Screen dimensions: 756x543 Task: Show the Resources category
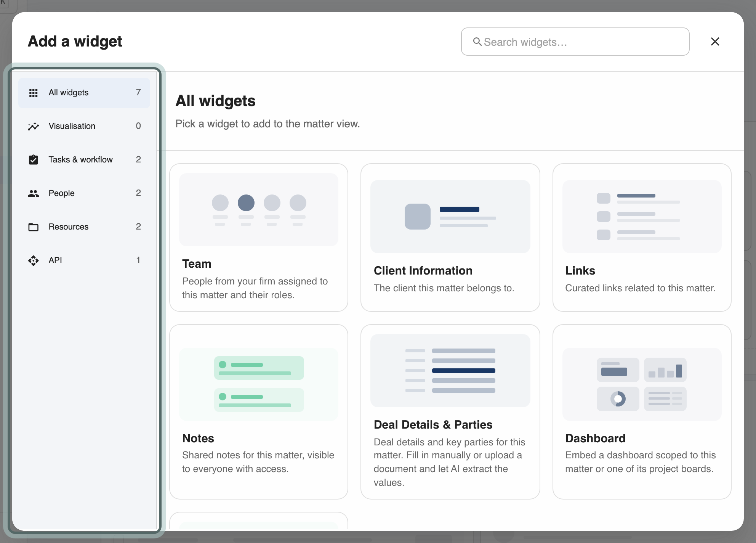click(84, 227)
